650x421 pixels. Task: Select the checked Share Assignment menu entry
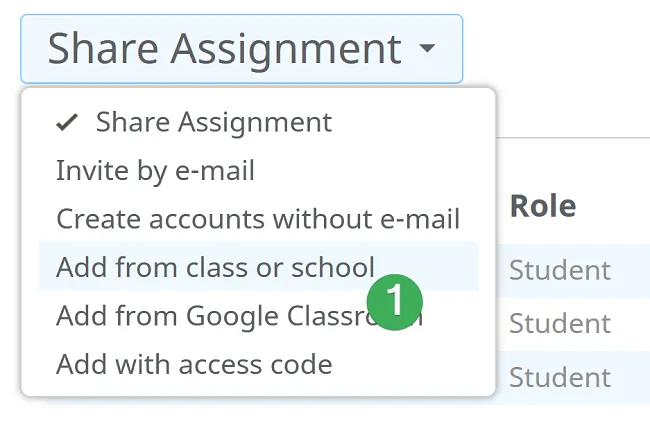[258, 122]
